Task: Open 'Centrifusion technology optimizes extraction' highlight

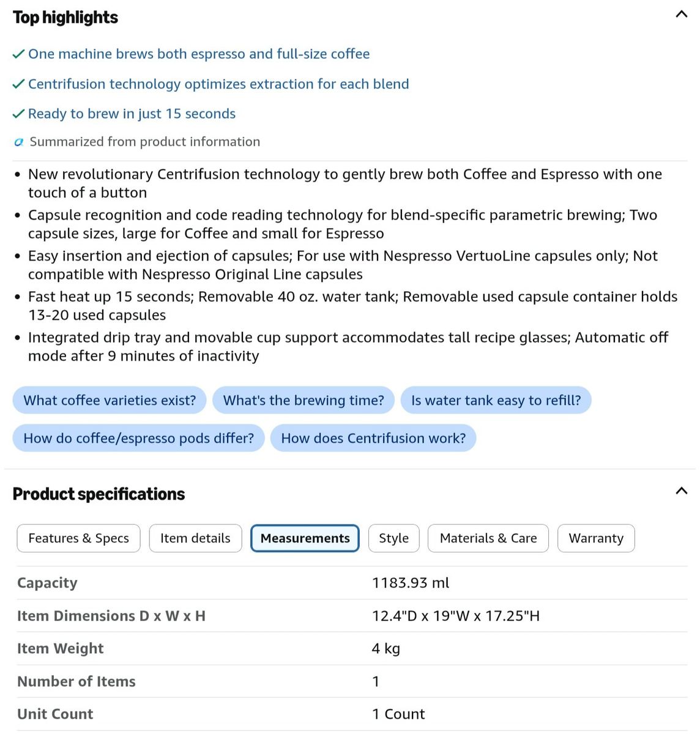Action: [218, 84]
